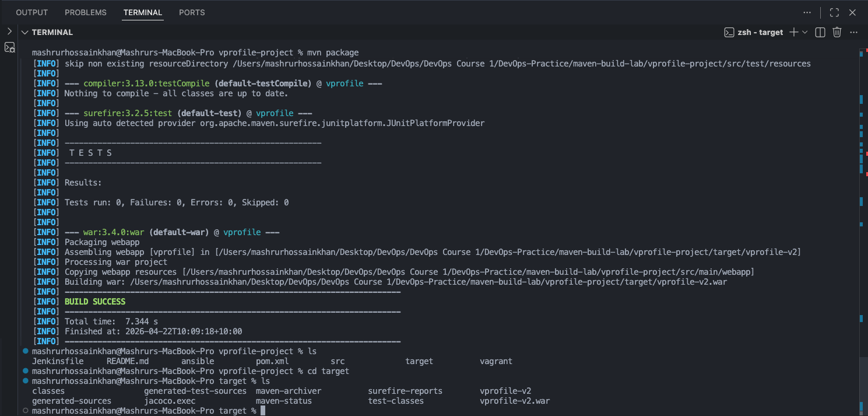Click the terminal input cursor

(x=263, y=411)
